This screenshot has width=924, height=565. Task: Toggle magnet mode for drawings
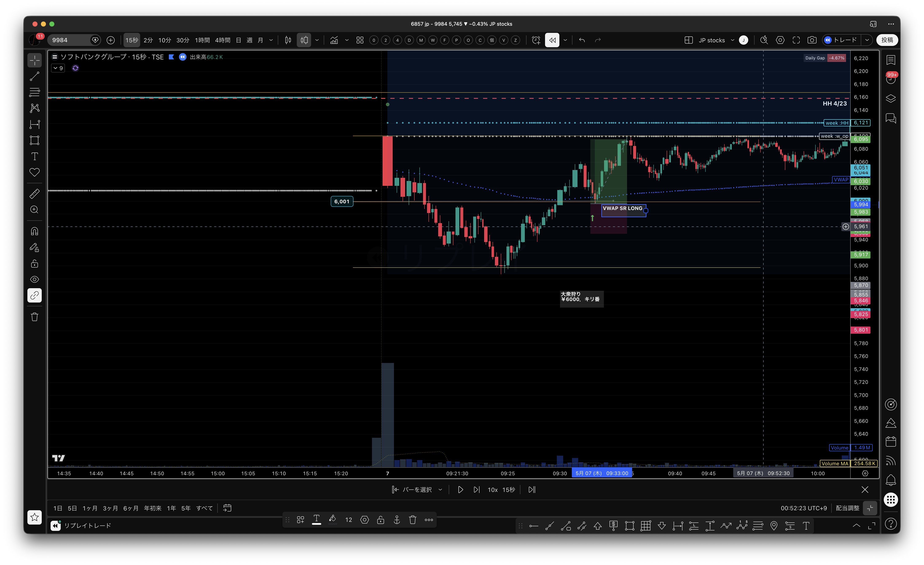click(x=35, y=231)
